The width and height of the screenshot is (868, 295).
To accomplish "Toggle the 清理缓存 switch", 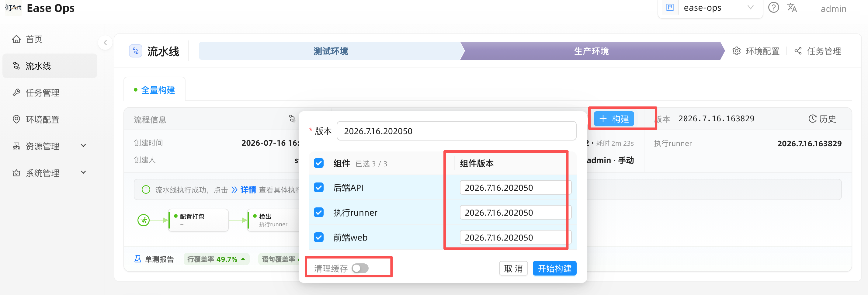I will [360, 268].
